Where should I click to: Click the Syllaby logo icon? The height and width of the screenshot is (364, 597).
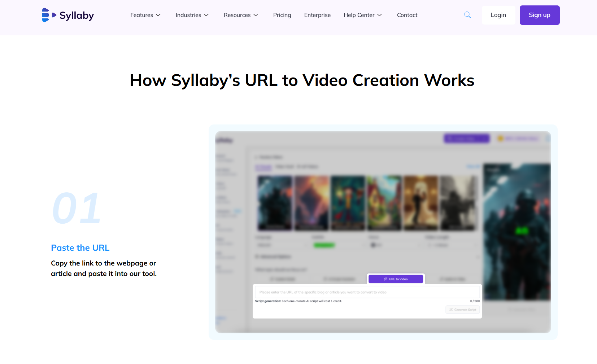click(x=47, y=15)
